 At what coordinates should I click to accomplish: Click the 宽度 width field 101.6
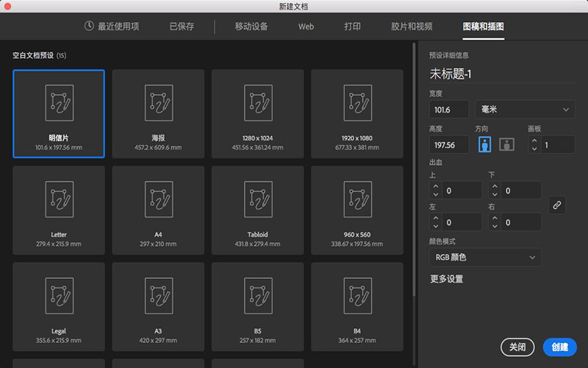point(449,110)
